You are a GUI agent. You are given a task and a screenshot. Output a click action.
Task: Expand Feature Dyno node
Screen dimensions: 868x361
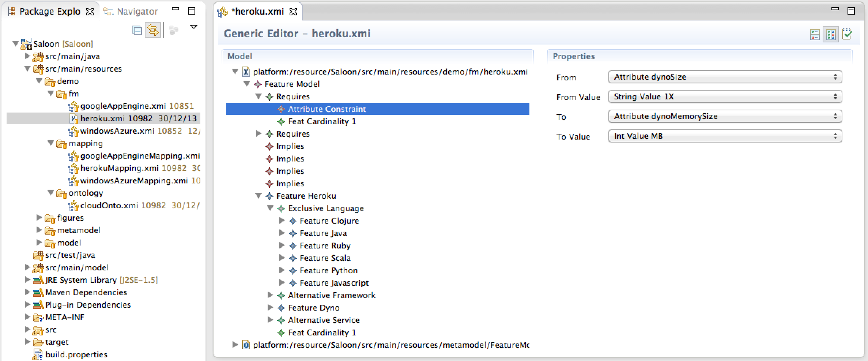[x=270, y=307]
